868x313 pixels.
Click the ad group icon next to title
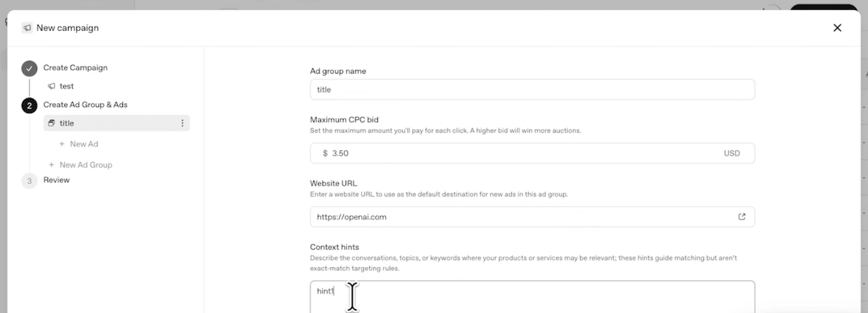coord(51,123)
